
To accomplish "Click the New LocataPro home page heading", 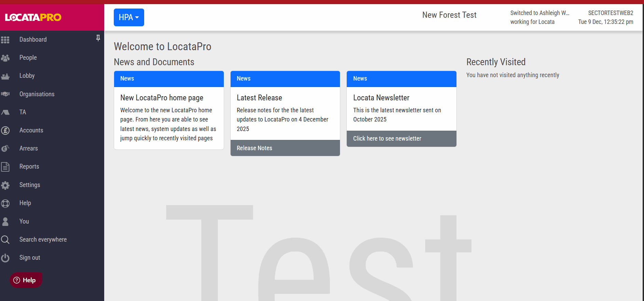I will pyautogui.click(x=162, y=98).
